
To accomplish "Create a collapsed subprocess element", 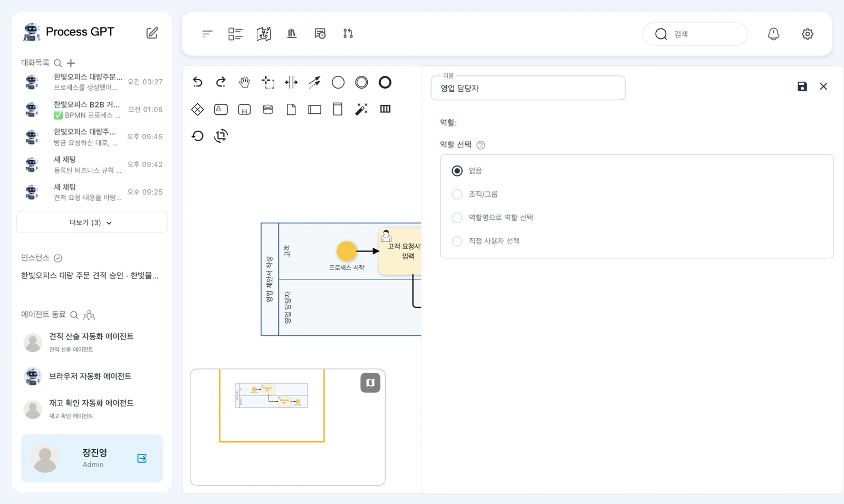I will tap(244, 110).
